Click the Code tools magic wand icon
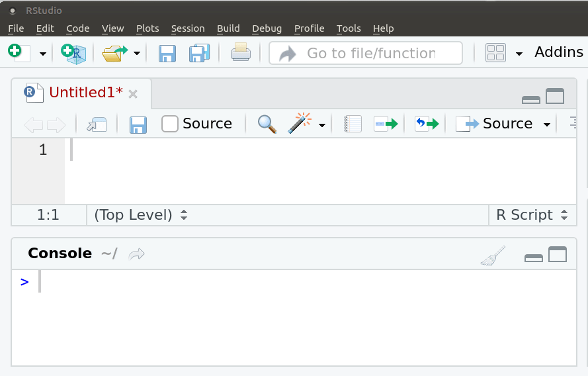Viewport: 588px width, 376px height. (300, 123)
